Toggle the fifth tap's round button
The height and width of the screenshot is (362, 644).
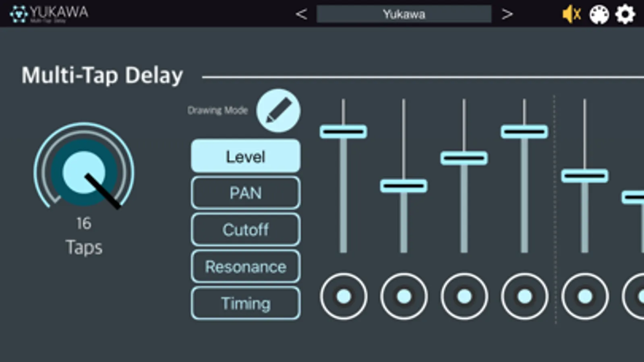click(585, 297)
